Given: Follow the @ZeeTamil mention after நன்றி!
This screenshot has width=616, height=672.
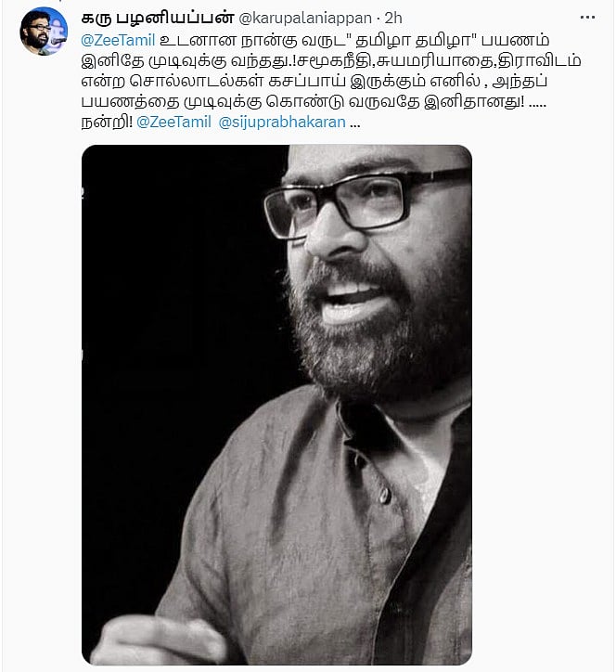Looking at the screenshot, I should click(173, 123).
